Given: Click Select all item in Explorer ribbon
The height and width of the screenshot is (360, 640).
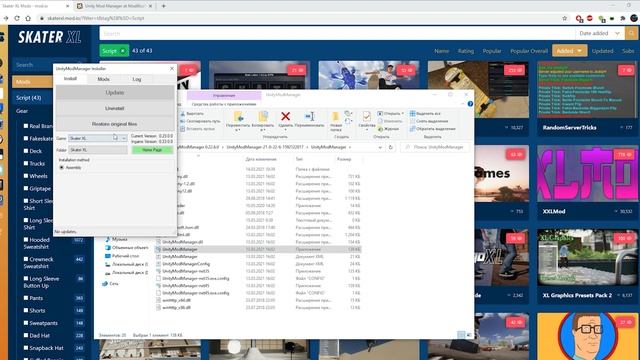Looking at the screenshot, I should coord(425,113).
